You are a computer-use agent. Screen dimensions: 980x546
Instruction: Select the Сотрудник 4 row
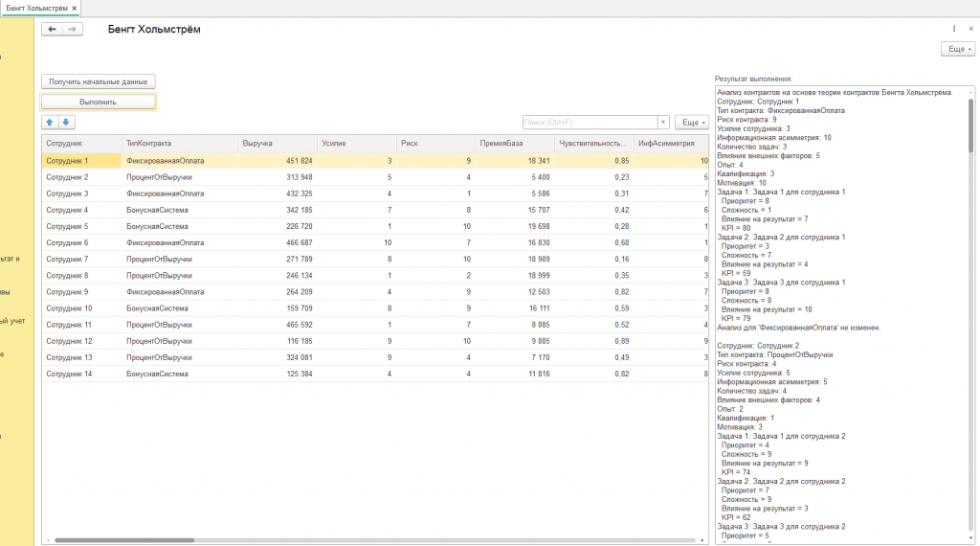[375, 210]
